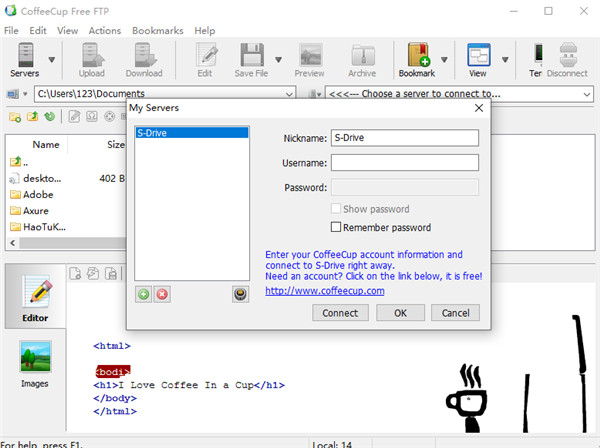Click the open document icon in editor
The image size is (600, 448).
(x=93, y=274)
